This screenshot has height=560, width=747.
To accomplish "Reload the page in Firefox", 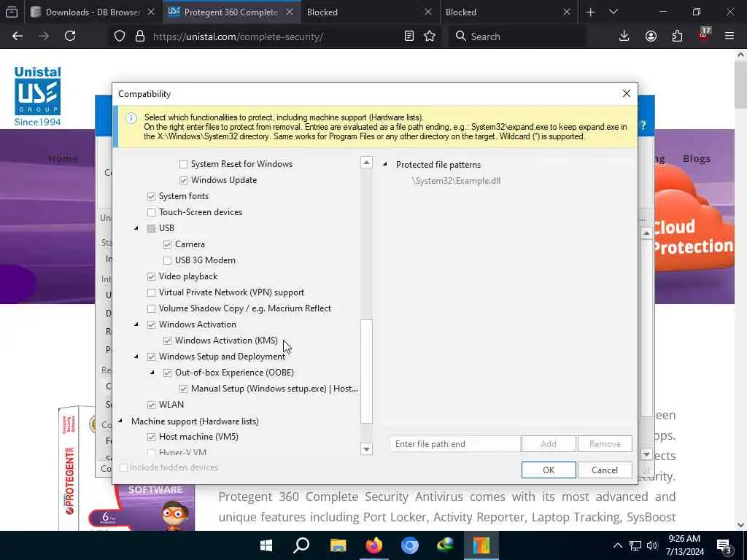I will pos(70,36).
